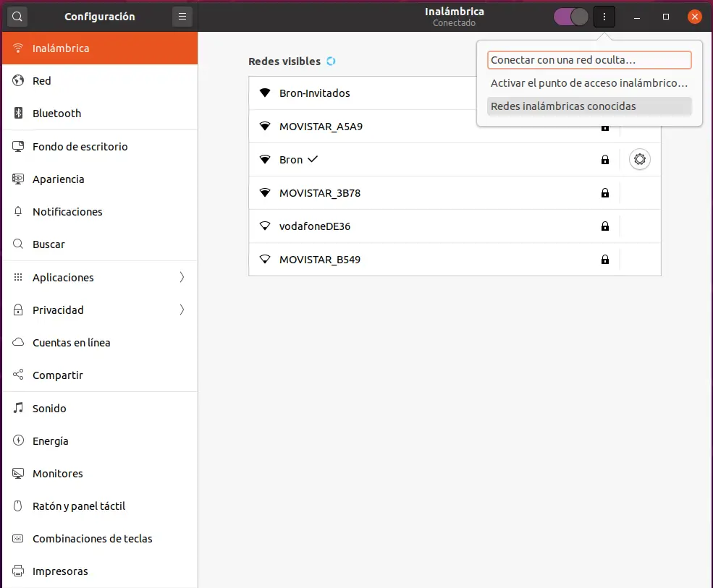Click the lock icon for MOVISTAR_B549
The image size is (713, 588).
tap(604, 260)
